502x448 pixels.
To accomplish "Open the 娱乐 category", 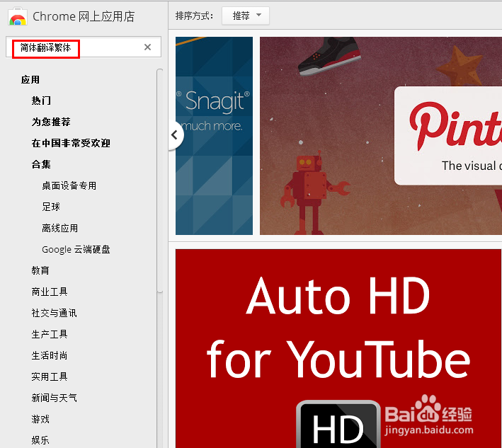I will pos(40,440).
